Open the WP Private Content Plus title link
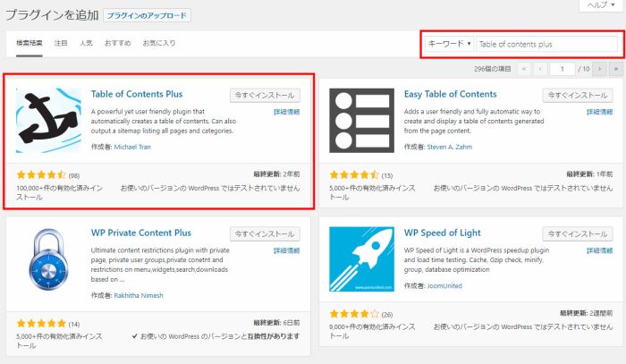The width and height of the screenshot is (626, 364). pos(141,233)
